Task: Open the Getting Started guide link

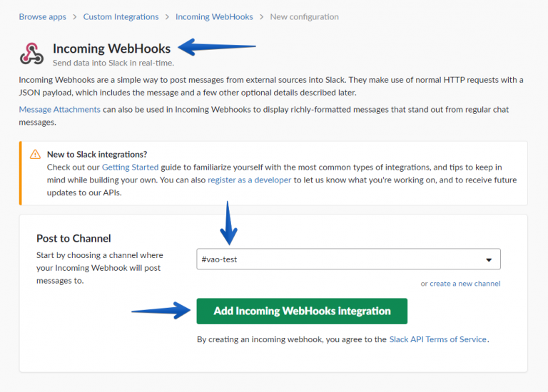Action: coord(130,167)
